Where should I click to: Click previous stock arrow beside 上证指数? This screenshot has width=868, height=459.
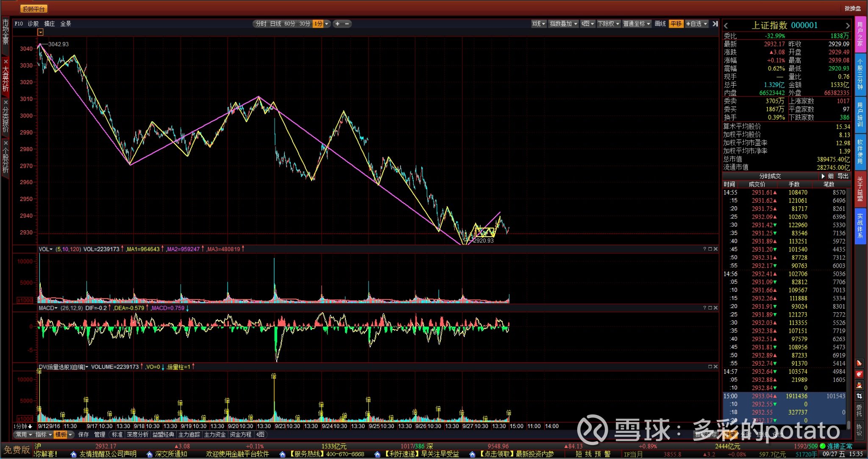pos(726,25)
